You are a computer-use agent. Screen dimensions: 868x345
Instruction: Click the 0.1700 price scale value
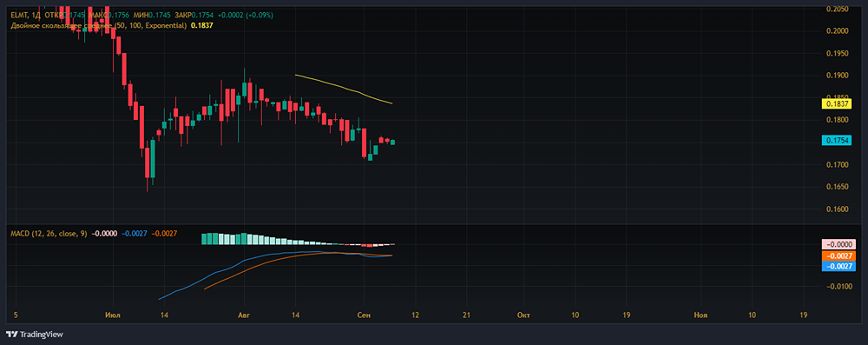(837, 164)
